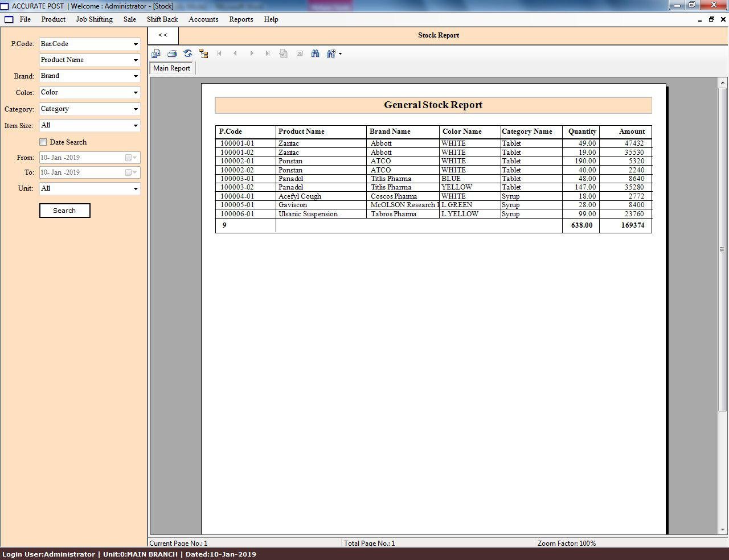Click the Export Report icon
The width and height of the screenshot is (729, 560).
[x=156, y=53]
